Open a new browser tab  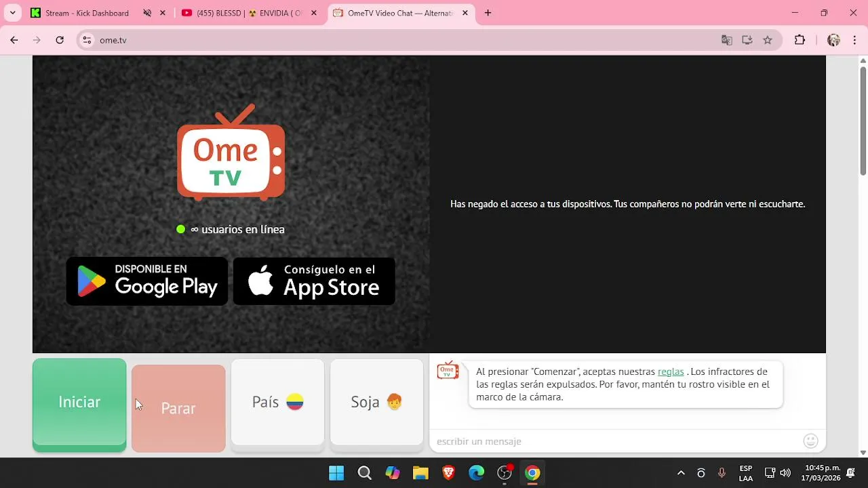coord(488,13)
